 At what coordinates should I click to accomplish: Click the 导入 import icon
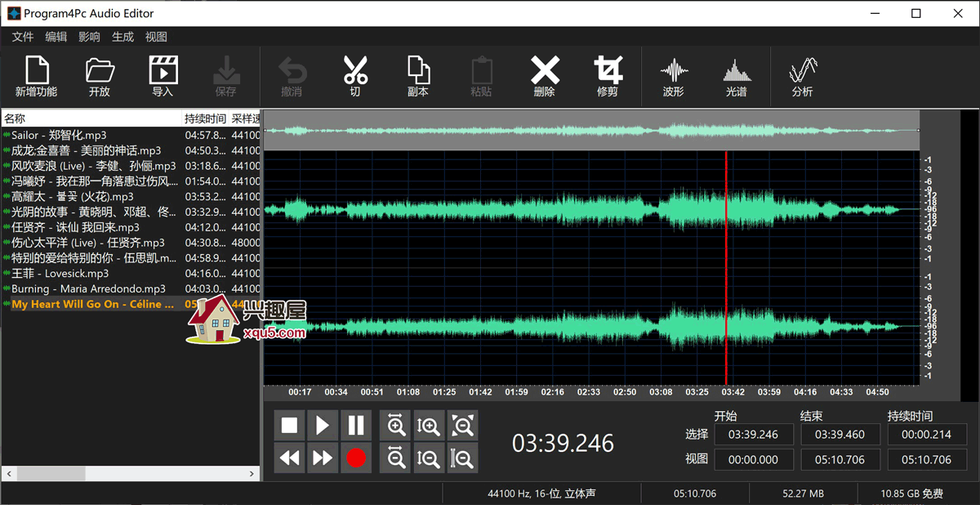pos(163,70)
